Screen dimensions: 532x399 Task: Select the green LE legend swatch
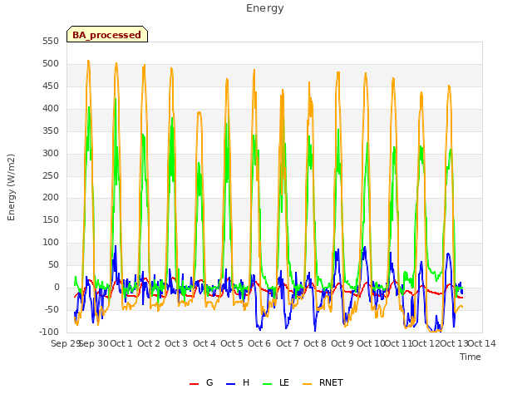pyautogui.click(x=268, y=384)
